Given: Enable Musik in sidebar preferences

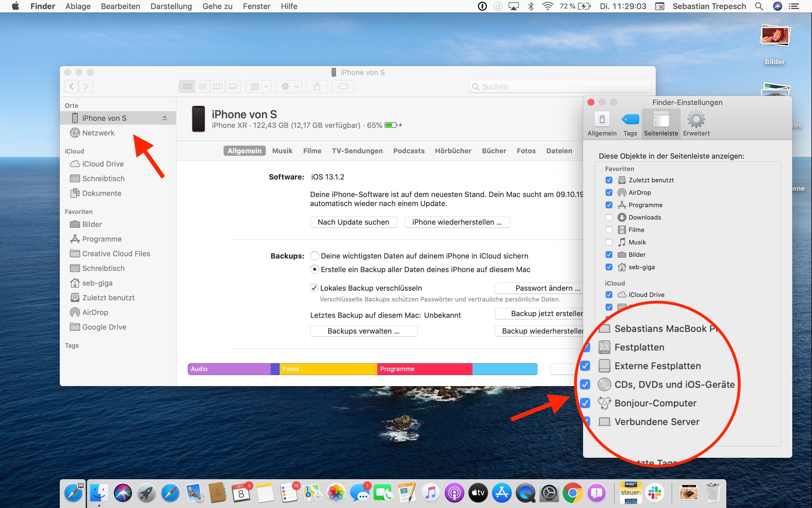Looking at the screenshot, I should (x=609, y=242).
